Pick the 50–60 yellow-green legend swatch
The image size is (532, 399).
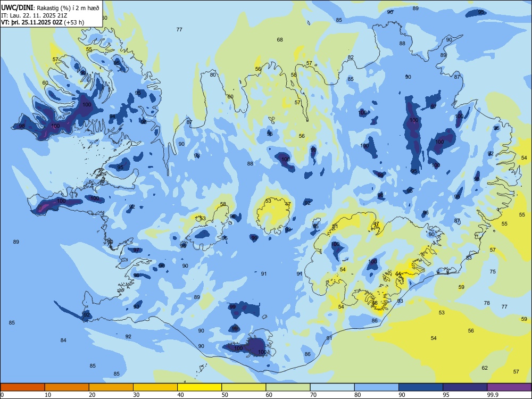click(244, 387)
